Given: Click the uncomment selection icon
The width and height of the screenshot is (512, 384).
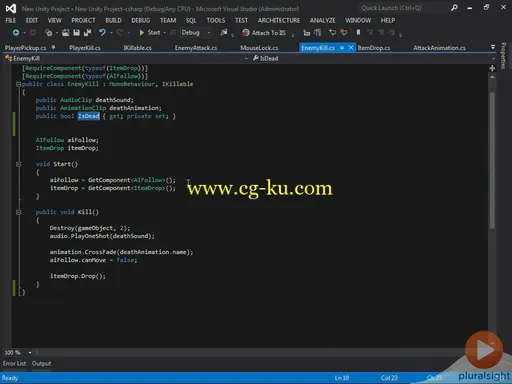Looking at the screenshot, I should click(x=344, y=33).
